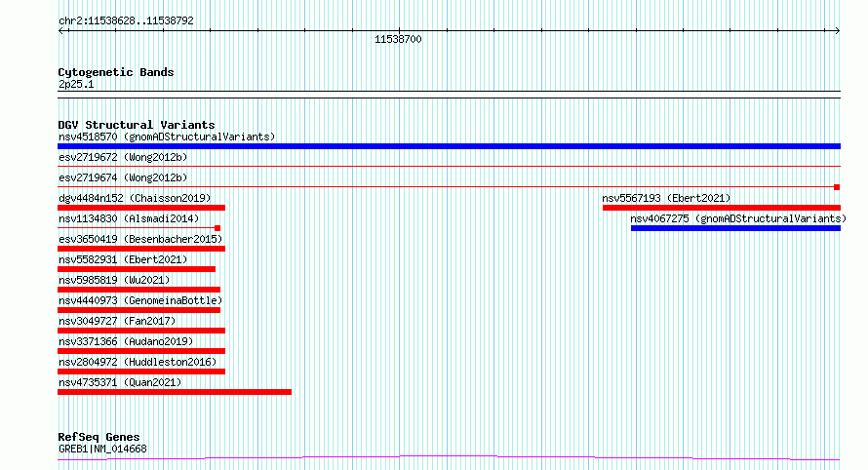868x470 pixels.
Task: Click the red end box of esv2719674
Action: [x=837, y=187]
